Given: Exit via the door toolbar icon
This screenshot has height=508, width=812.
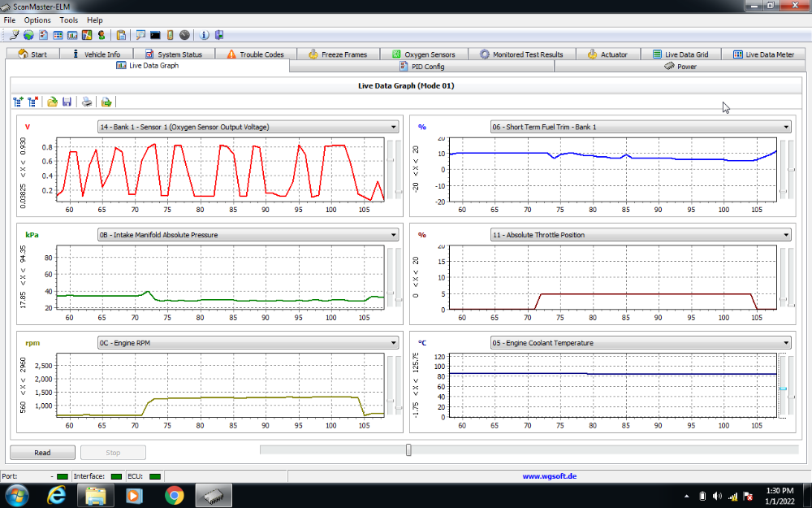Looking at the screenshot, I should (218, 35).
